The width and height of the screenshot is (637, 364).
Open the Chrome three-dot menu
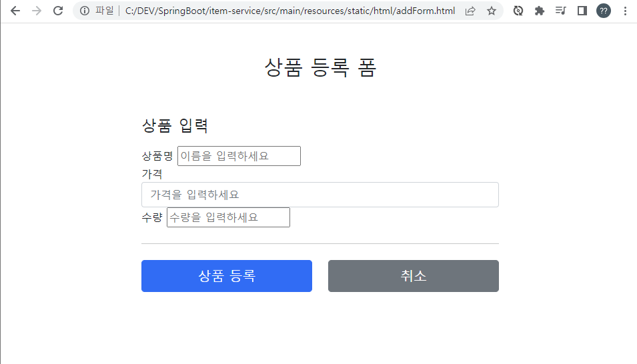click(x=625, y=11)
